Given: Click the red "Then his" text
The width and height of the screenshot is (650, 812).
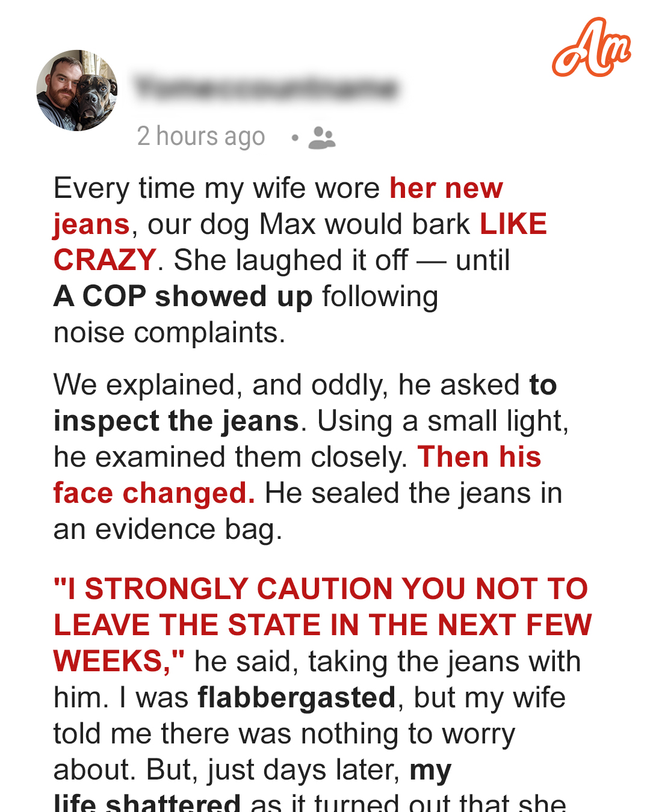Looking at the screenshot, I should 479,457.
